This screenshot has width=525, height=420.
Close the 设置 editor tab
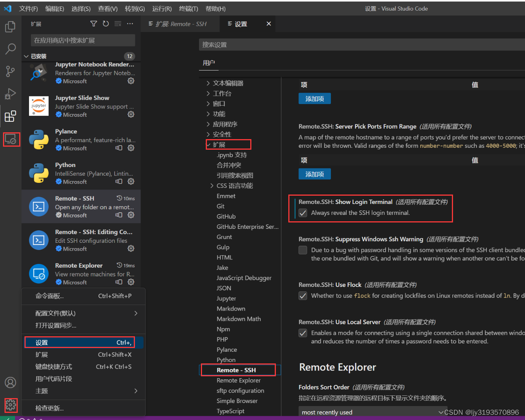click(x=269, y=24)
